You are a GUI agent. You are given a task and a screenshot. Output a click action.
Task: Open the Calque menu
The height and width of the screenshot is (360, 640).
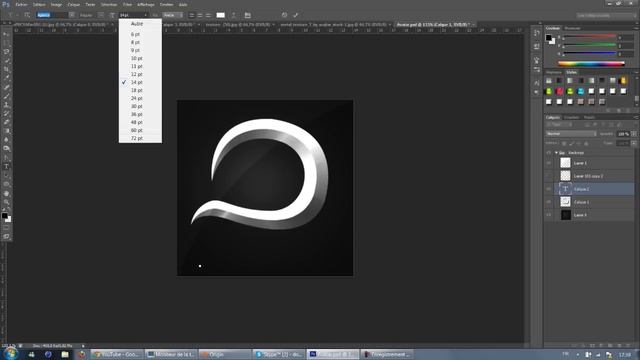[73, 4]
